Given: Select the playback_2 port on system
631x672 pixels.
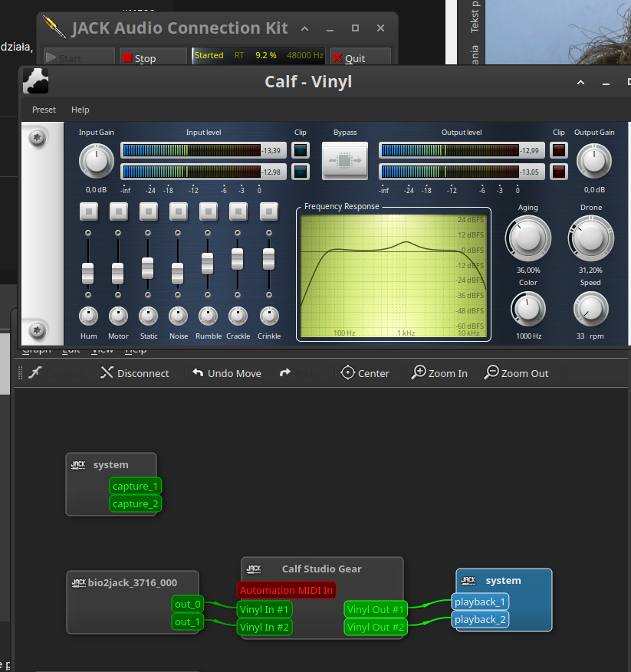Looking at the screenshot, I should pos(481,619).
